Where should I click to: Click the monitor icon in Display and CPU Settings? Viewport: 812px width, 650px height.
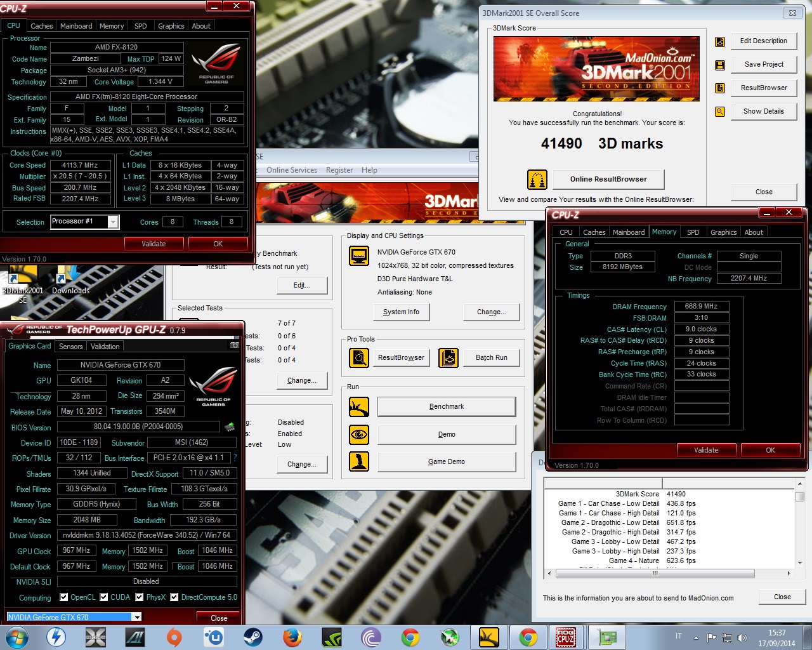(359, 256)
